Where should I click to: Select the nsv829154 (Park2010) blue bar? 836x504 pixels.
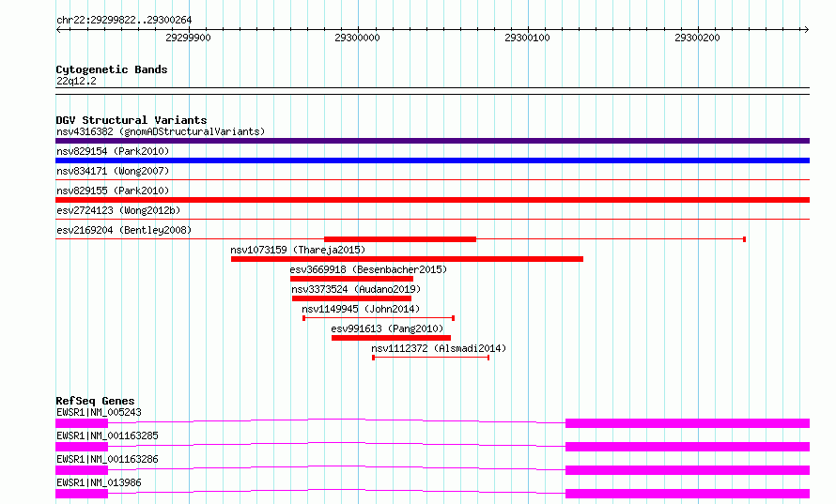[x=432, y=160]
